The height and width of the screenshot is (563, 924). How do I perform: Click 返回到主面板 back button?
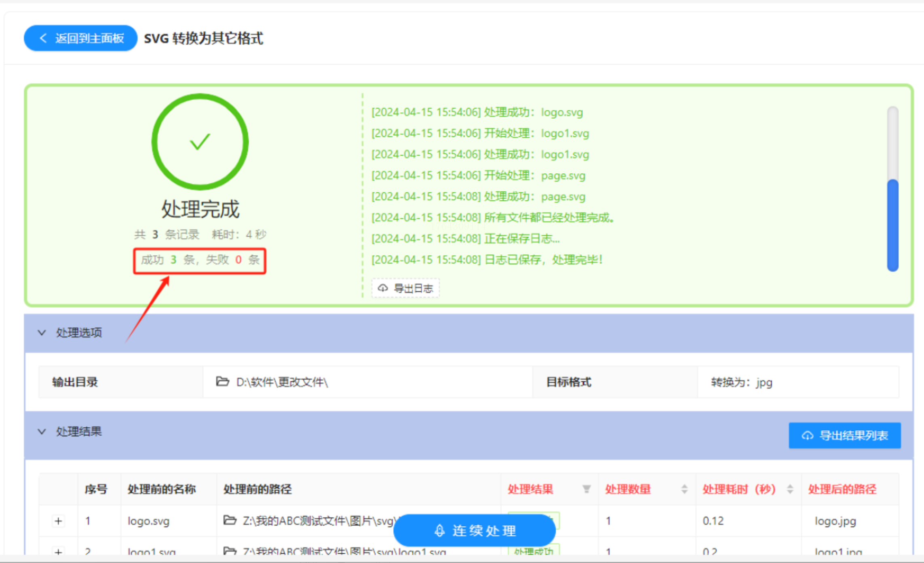(x=81, y=38)
